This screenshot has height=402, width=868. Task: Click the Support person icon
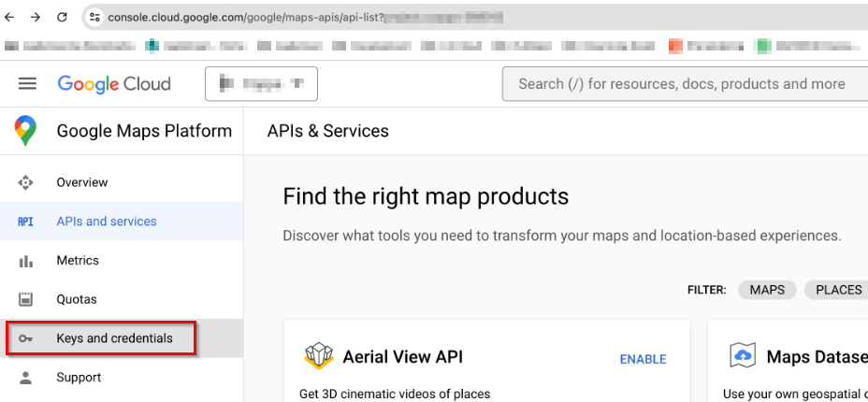25,378
